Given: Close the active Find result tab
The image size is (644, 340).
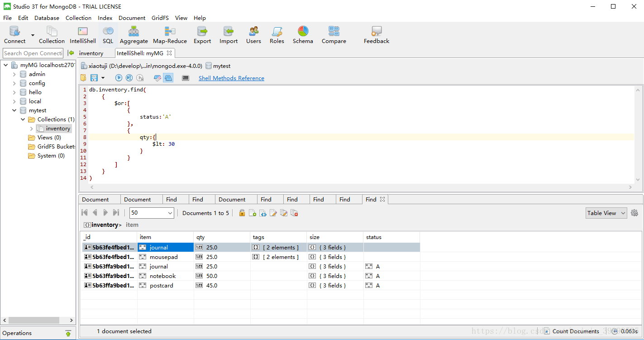Looking at the screenshot, I should point(382,199).
